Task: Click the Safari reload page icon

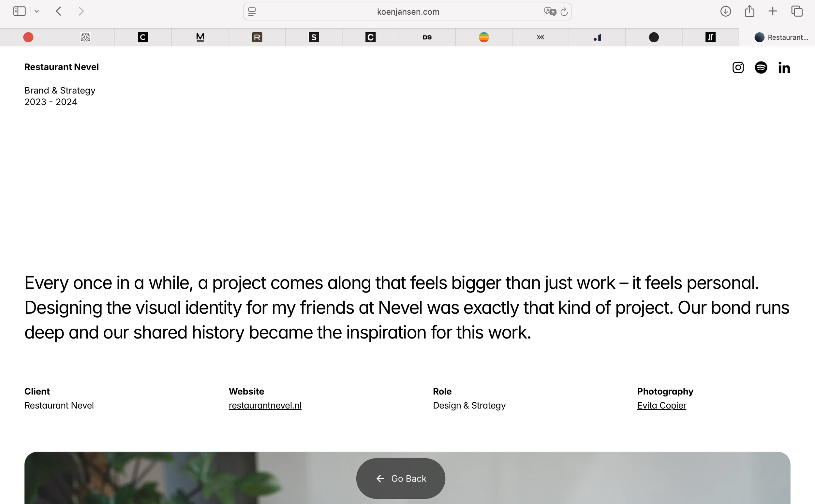Action: [564, 12]
